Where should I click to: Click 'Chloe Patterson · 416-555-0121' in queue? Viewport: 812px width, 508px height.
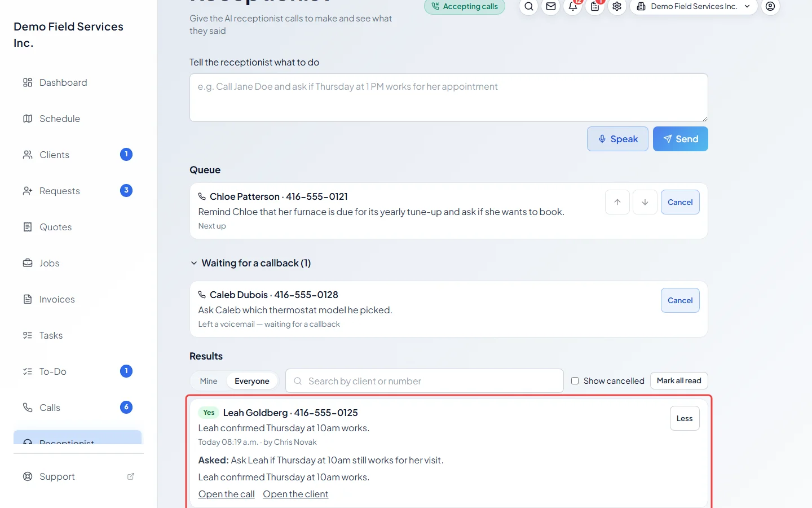(279, 196)
